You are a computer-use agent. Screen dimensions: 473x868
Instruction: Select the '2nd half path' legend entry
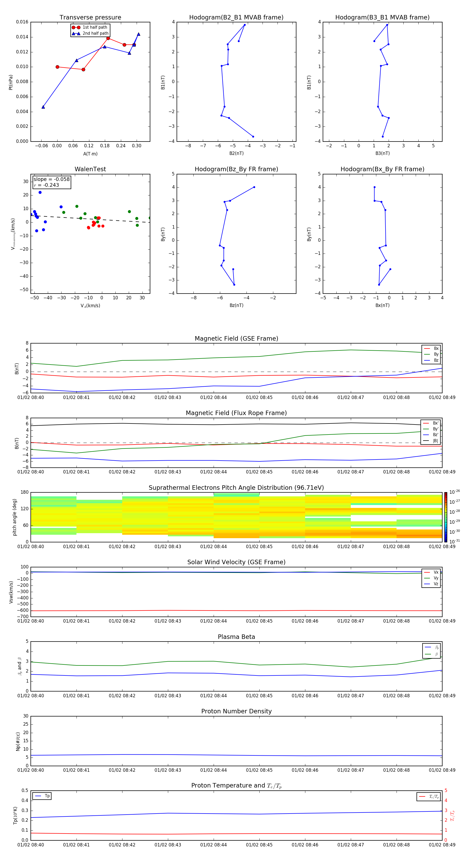(x=90, y=33)
